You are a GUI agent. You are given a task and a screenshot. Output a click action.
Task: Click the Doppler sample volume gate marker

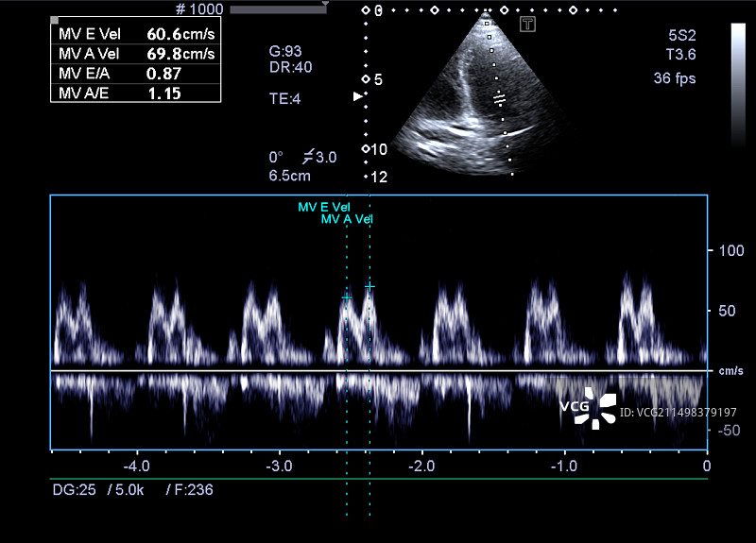pos(499,98)
